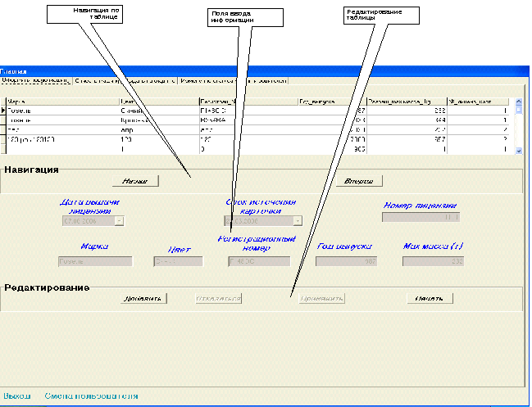
Task: Click the Вперед navigation button
Action: [x=359, y=181]
